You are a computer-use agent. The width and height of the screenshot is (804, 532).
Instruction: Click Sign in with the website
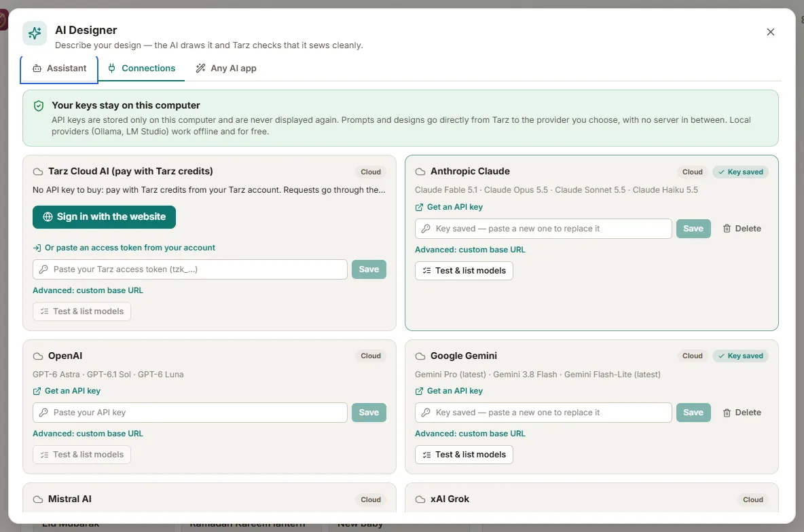[104, 216]
